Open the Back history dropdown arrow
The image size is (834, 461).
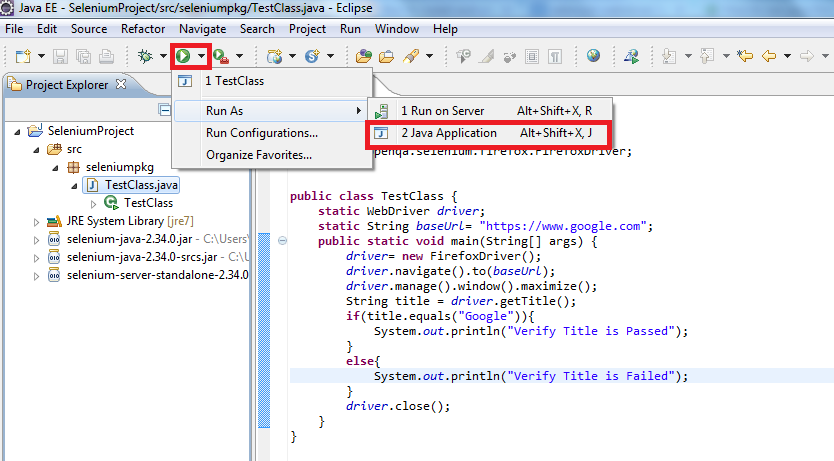[x=787, y=56]
